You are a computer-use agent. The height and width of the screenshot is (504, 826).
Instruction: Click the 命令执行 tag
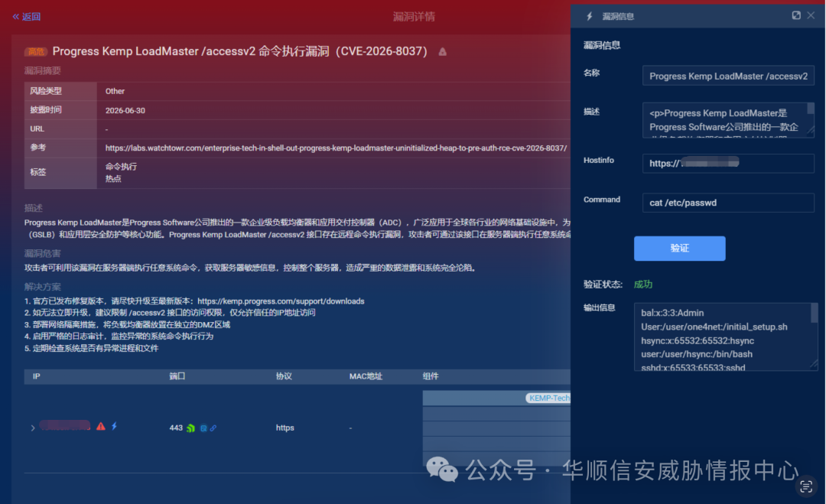[121, 167]
